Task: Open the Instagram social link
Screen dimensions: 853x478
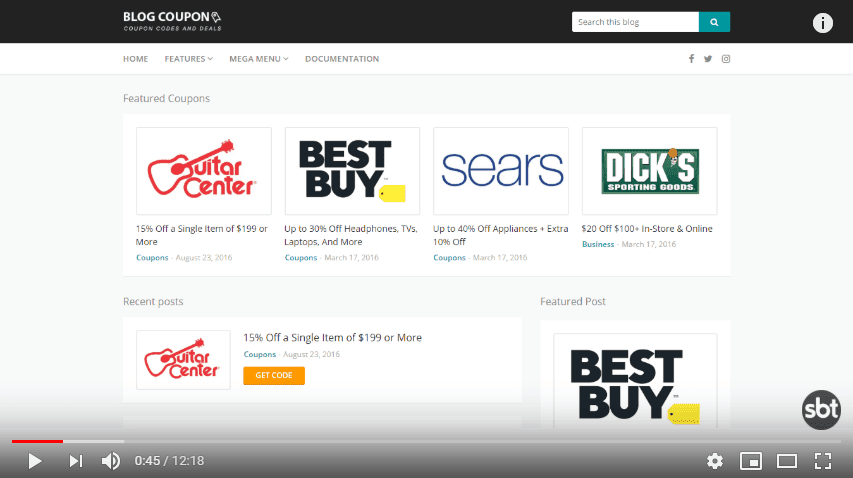Action: [x=726, y=59]
